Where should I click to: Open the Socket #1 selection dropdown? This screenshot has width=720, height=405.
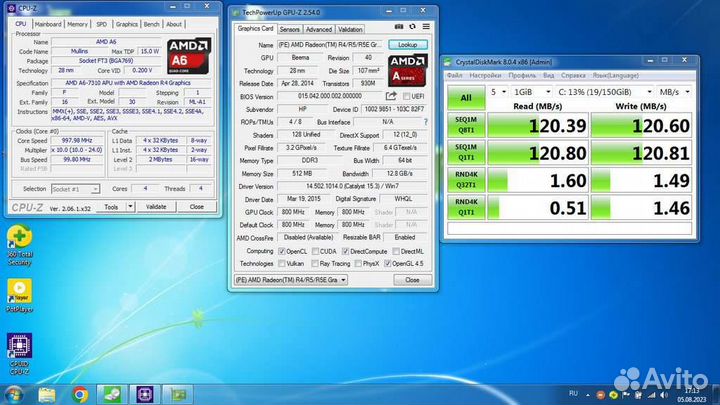(x=75, y=189)
